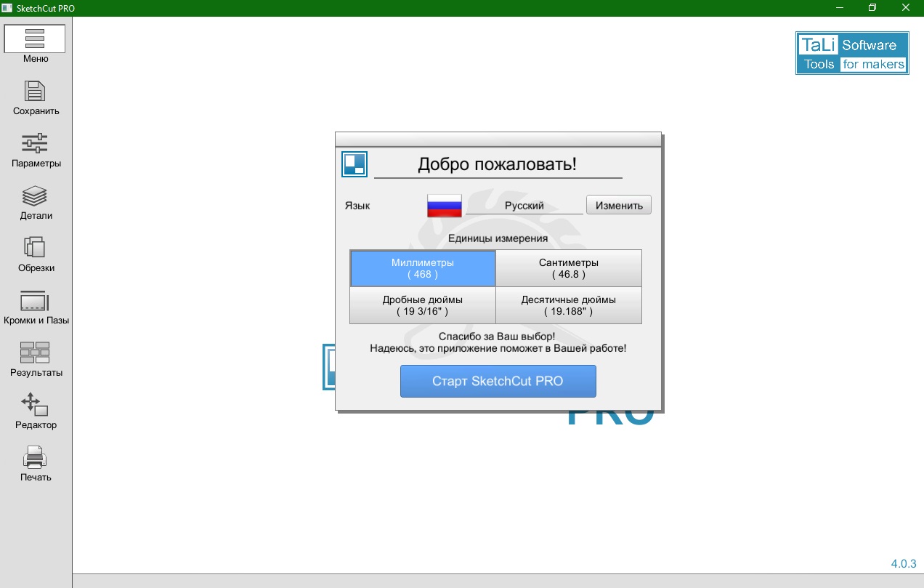
Task: Close the SketchCut PRO window
Action: 907,8
